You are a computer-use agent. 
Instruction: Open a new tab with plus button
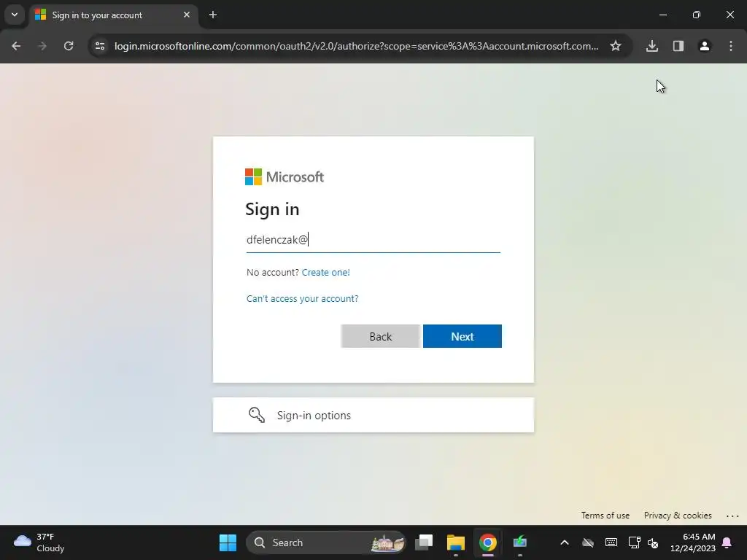213,15
